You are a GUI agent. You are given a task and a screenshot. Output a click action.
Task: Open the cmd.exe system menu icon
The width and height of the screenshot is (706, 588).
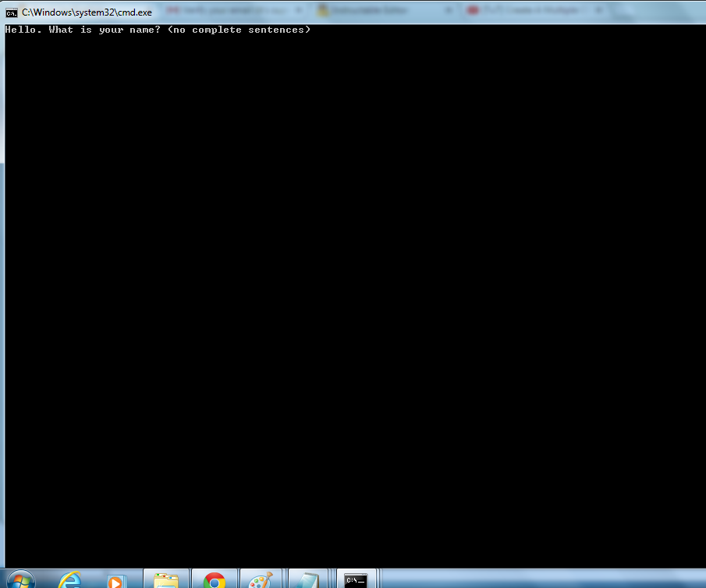11,12
